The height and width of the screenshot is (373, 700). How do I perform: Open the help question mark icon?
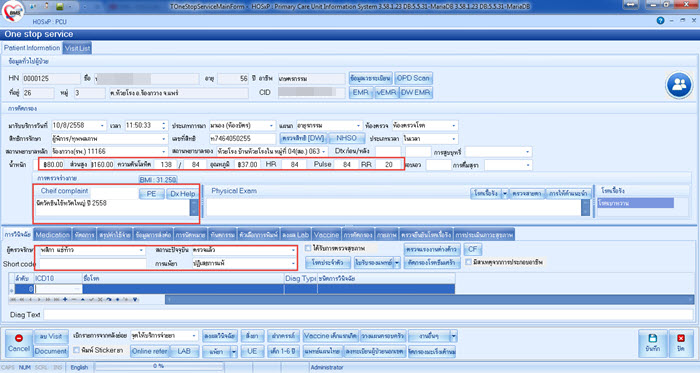[x=660, y=21]
